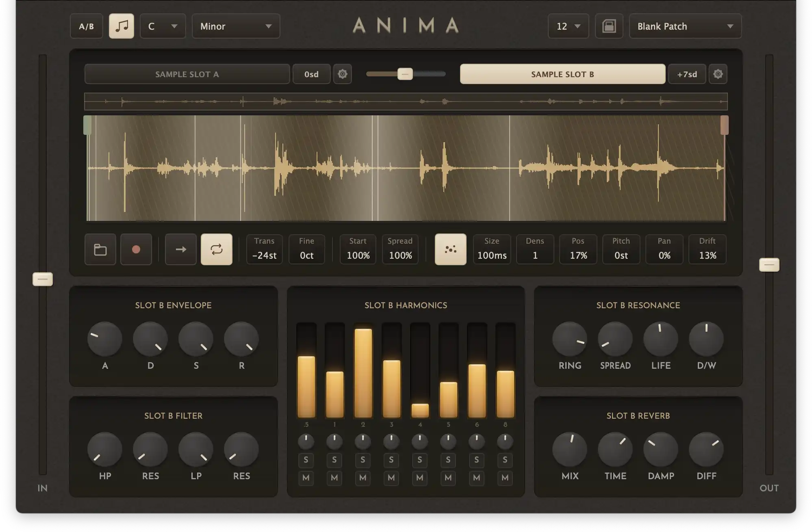The width and height of the screenshot is (812, 532).
Task: Click the Spread 100% field
Action: (400, 249)
